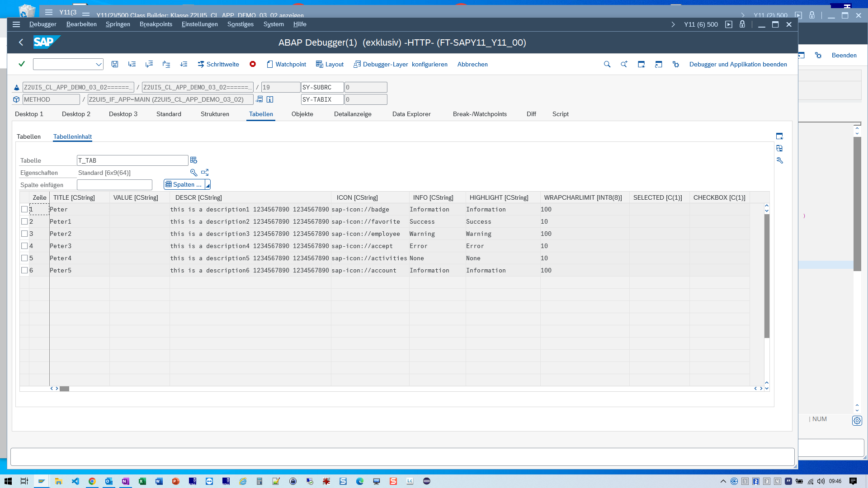The height and width of the screenshot is (488, 868).
Task: Switch to the Data Explorer tab
Action: [411, 114]
